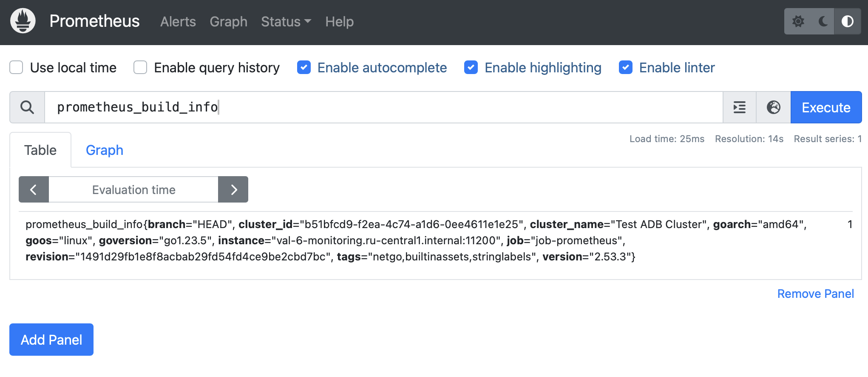This screenshot has height=377, width=868.
Task: Format the expression with indent icon
Action: tap(740, 107)
